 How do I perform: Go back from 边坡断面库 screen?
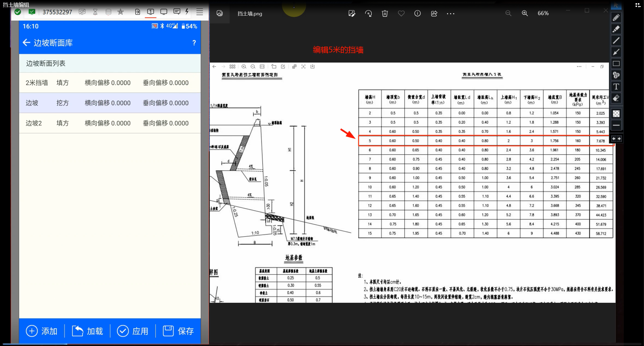pyautogui.click(x=26, y=43)
